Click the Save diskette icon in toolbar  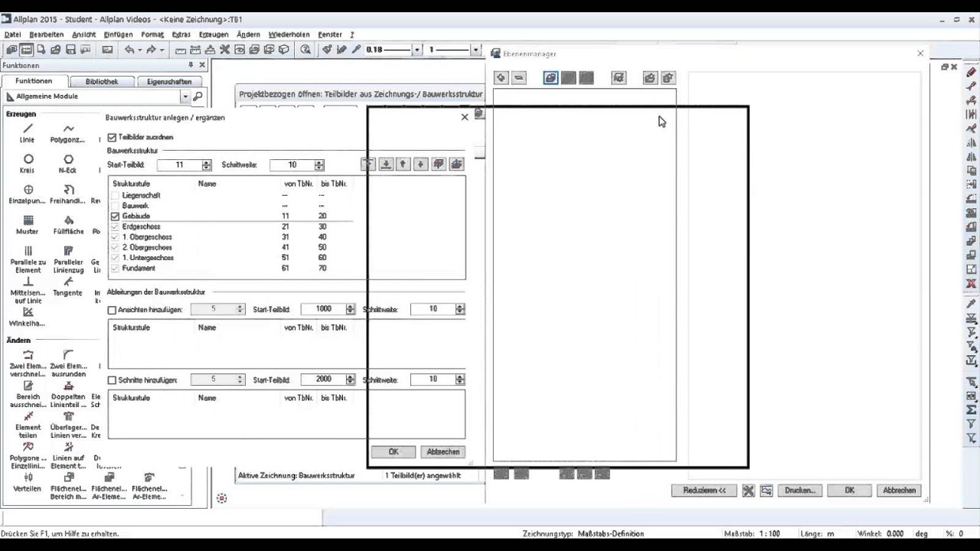70,50
